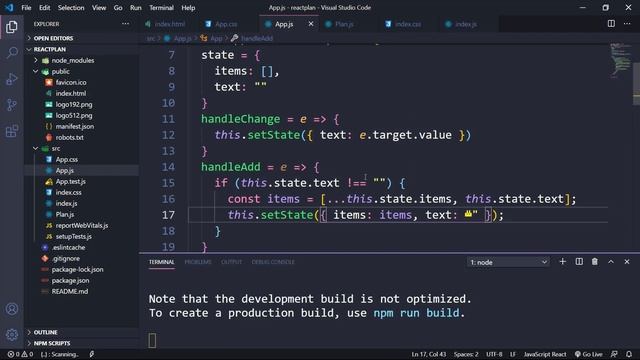Screen dimensions: 640x360
Task: Click the Go Live status button
Action: coord(589,354)
